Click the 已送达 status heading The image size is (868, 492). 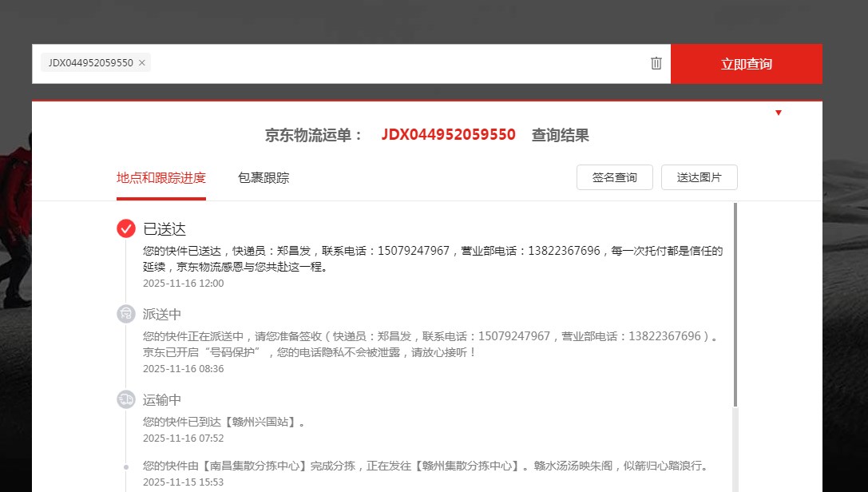[164, 229]
